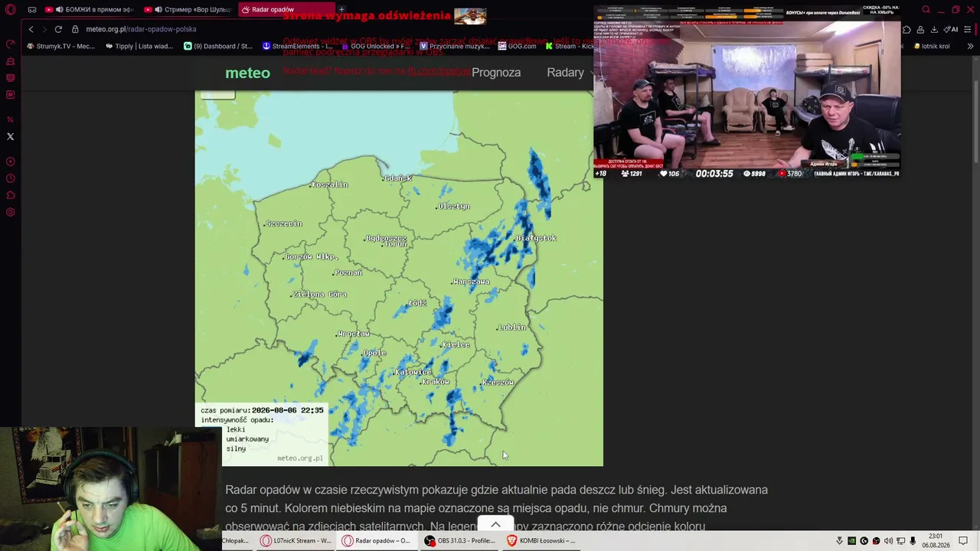The width and height of the screenshot is (980, 551).
Task: Open the Prognoza menu item
Action: (496, 72)
